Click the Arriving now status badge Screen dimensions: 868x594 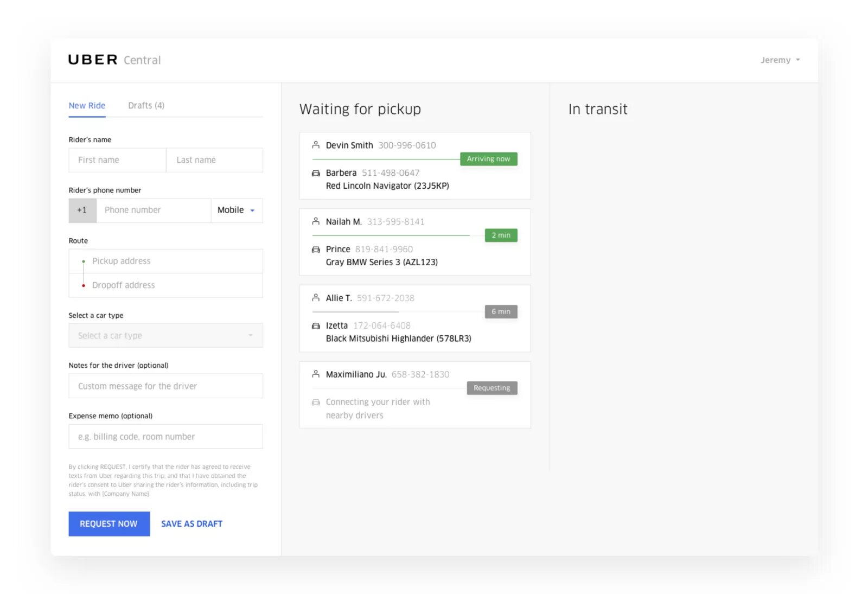tap(488, 159)
